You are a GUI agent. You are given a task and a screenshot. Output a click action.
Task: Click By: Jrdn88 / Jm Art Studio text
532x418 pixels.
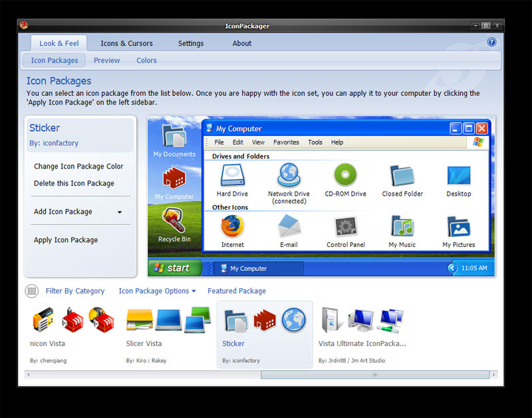(x=352, y=361)
